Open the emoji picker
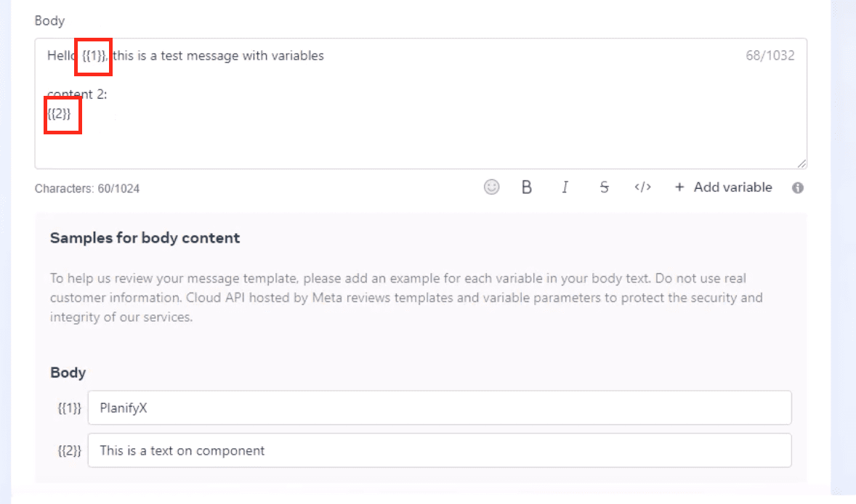Screen dimensions: 856x504 point(492,187)
